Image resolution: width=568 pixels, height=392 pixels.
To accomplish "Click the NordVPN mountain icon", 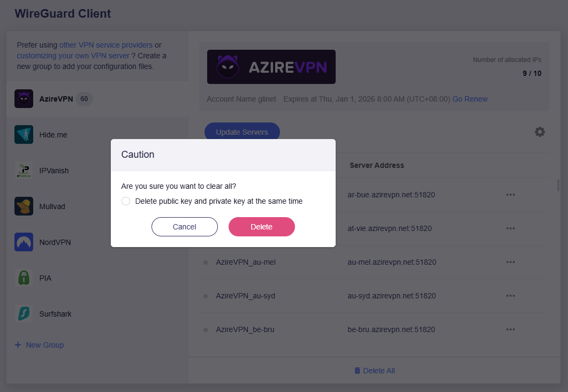I will 24,242.
